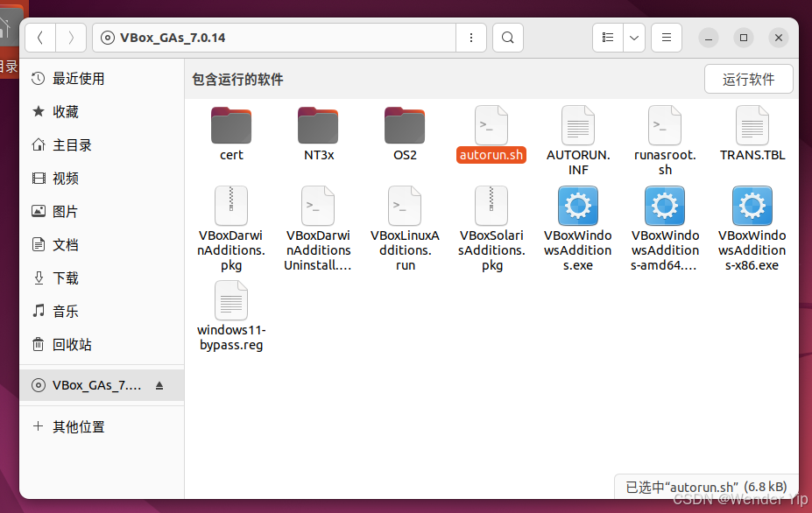The width and height of the screenshot is (812, 513).
Task: Select VBoxDarwinAdditions.pkg archive
Action: point(231,228)
